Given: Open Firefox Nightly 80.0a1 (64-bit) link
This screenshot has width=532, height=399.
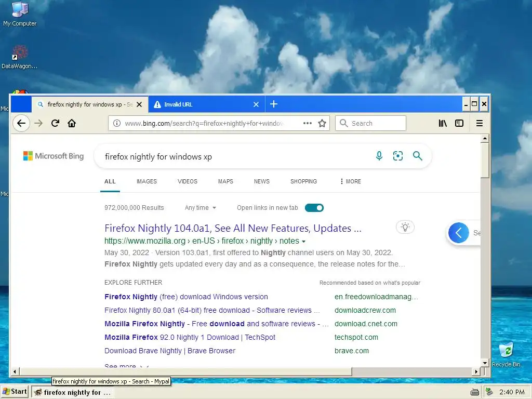Looking at the screenshot, I should (x=212, y=310).
